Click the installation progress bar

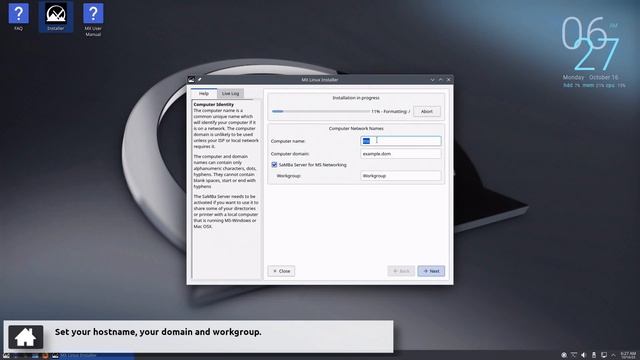[320, 111]
